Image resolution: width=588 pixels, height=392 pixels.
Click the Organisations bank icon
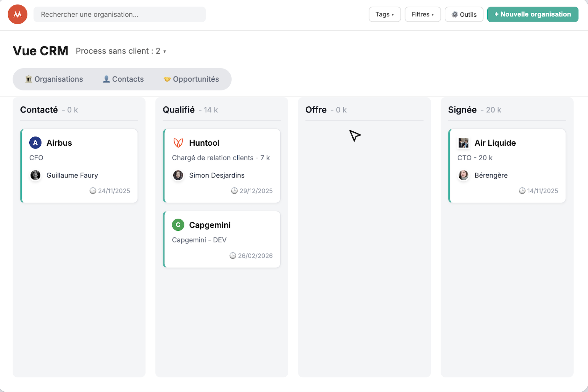click(29, 79)
